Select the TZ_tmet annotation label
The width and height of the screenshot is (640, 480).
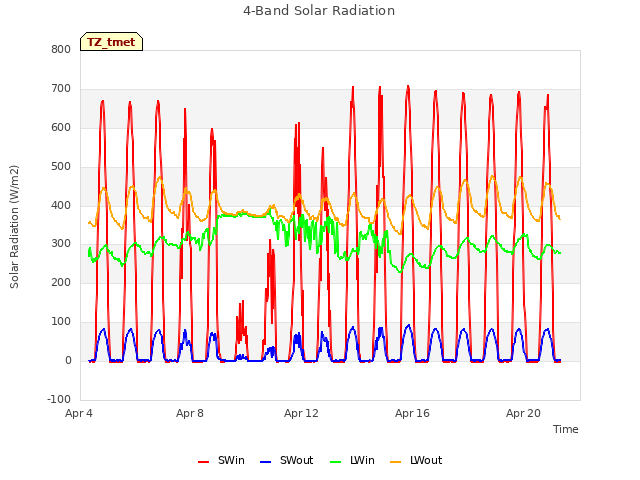click(111, 42)
